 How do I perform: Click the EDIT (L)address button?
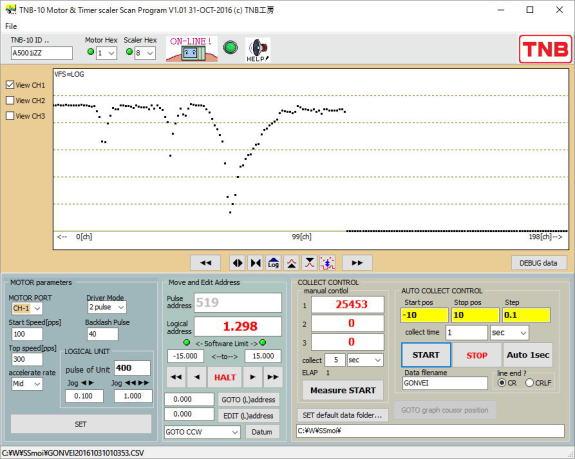[248, 416]
